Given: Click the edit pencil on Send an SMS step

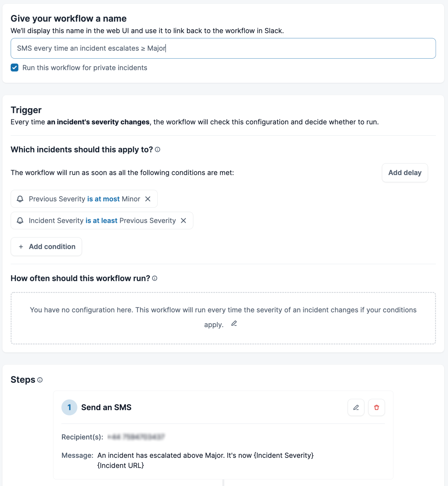Looking at the screenshot, I should tap(356, 408).
